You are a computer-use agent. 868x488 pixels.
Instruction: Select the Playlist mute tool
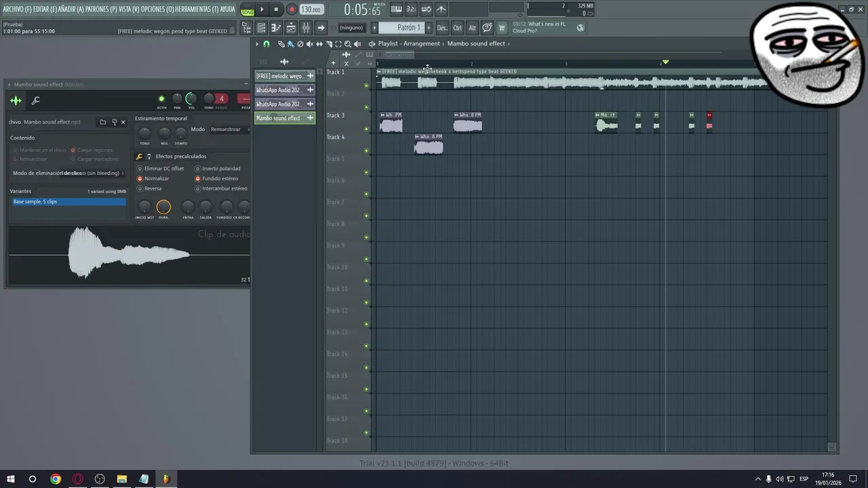pyautogui.click(x=310, y=43)
